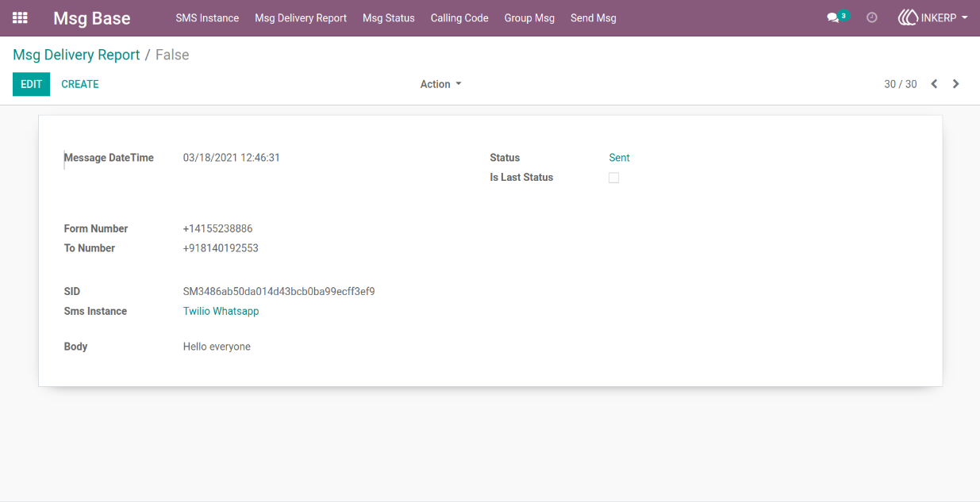Click the SID field label

coord(72,292)
